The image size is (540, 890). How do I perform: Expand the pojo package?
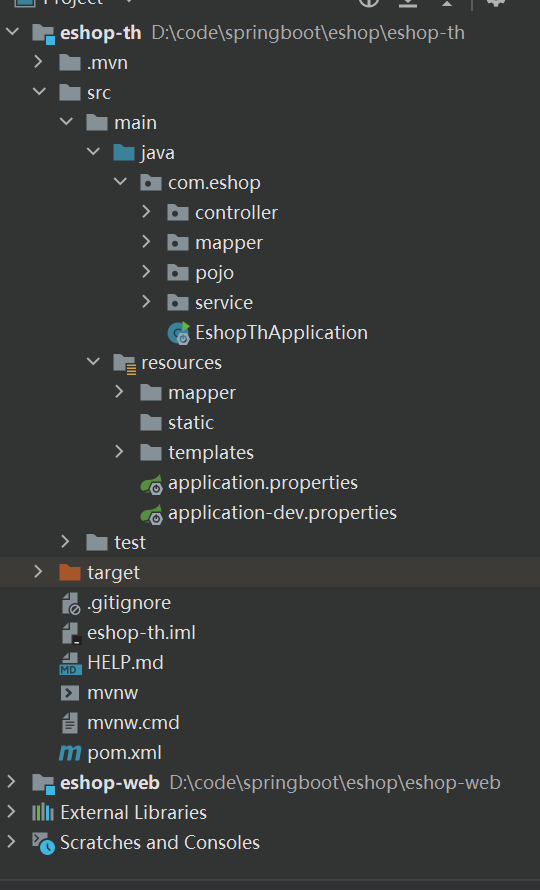(x=146, y=271)
